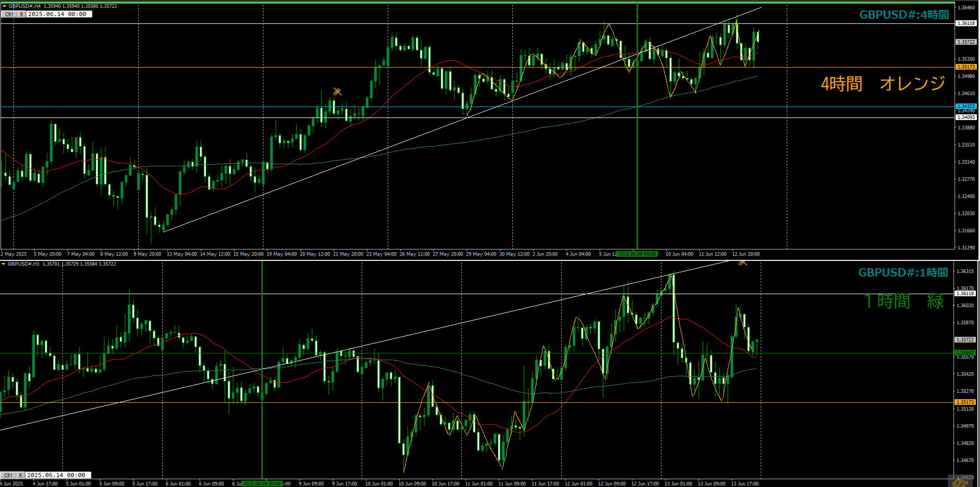980x487 pixels.
Task: Click 1.36315 on H1 price scale
Action: point(965,271)
